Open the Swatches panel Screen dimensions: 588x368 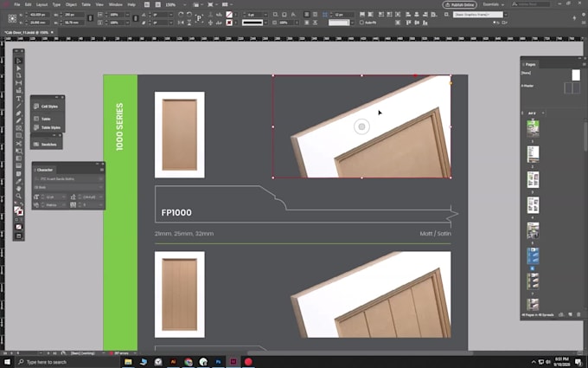(46, 145)
